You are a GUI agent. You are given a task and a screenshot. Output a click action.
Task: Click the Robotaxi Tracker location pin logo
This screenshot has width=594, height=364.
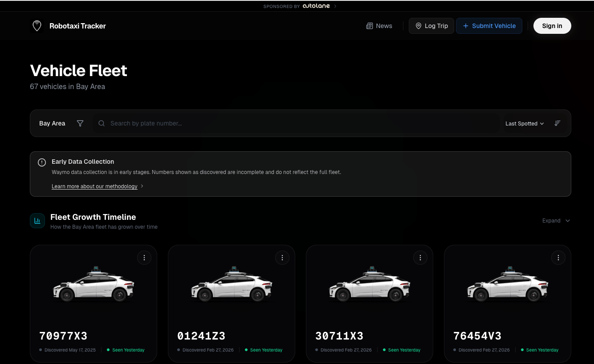coord(37,26)
